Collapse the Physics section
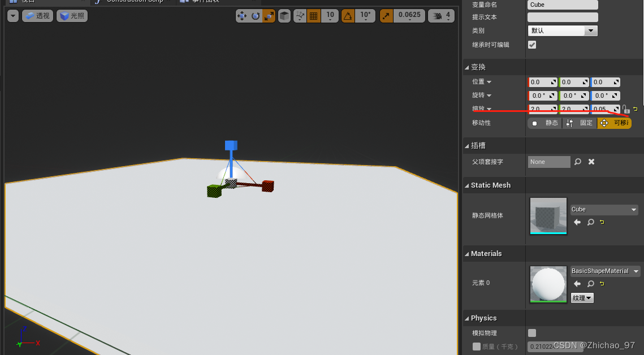Viewport: 644px width, 355px height. point(467,318)
